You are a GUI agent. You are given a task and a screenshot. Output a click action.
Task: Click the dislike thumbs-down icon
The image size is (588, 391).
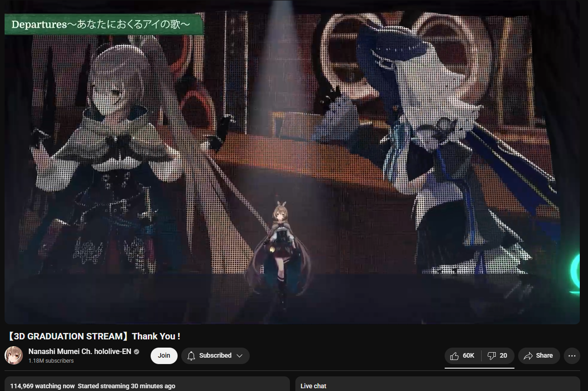pyautogui.click(x=492, y=356)
